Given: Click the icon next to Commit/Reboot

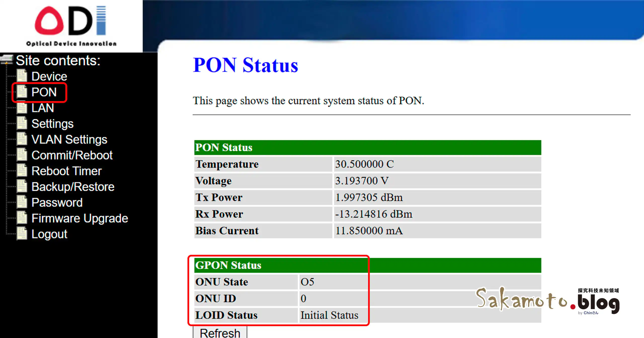Looking at the screenshot, I should coord(22,155).
